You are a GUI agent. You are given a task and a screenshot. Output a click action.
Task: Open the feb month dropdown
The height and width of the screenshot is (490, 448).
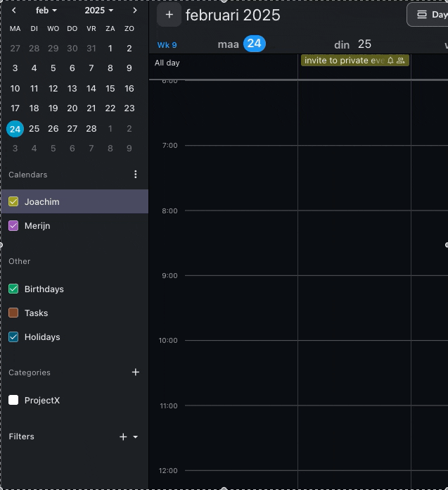point(46,11)
